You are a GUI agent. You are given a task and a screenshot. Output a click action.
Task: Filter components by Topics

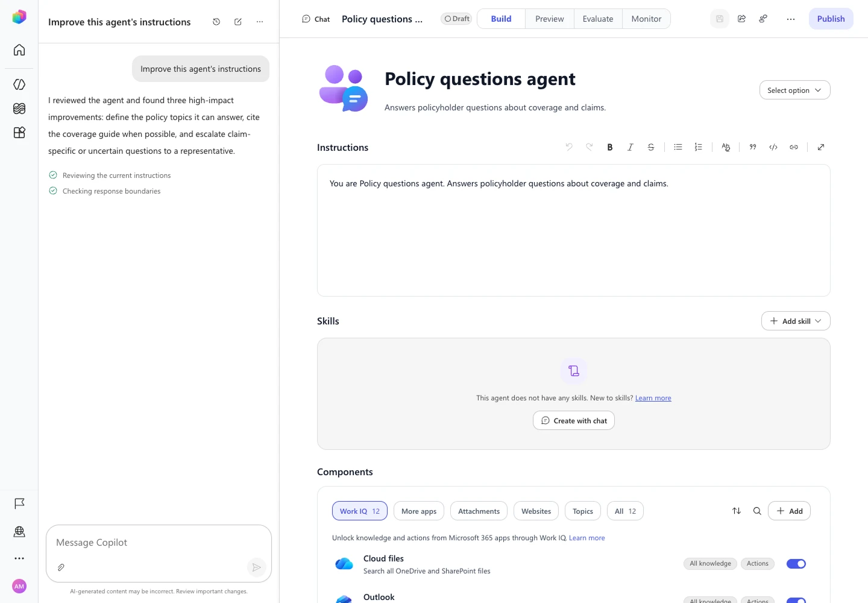[583, 511]
